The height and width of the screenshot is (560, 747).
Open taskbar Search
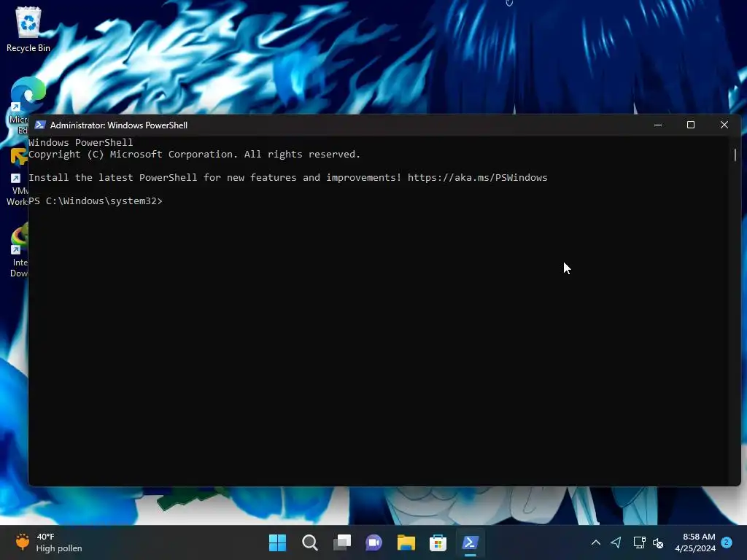click(x=309, y=542)
